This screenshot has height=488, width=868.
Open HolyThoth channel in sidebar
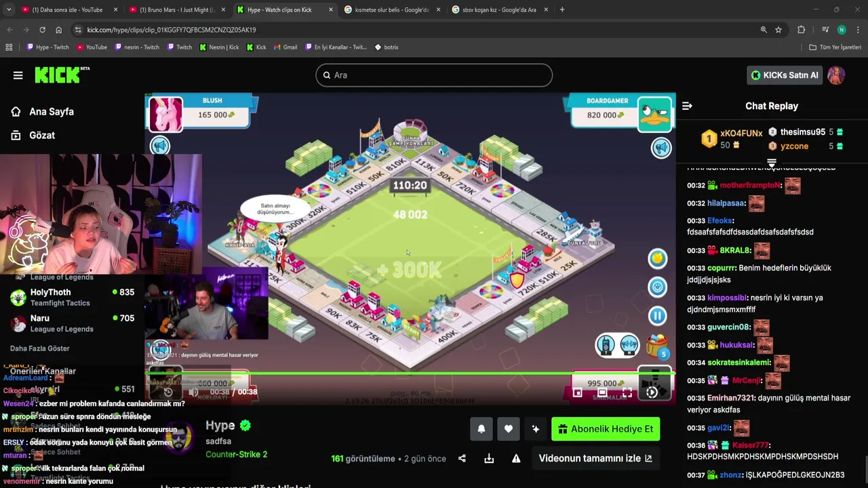(72, 297)
